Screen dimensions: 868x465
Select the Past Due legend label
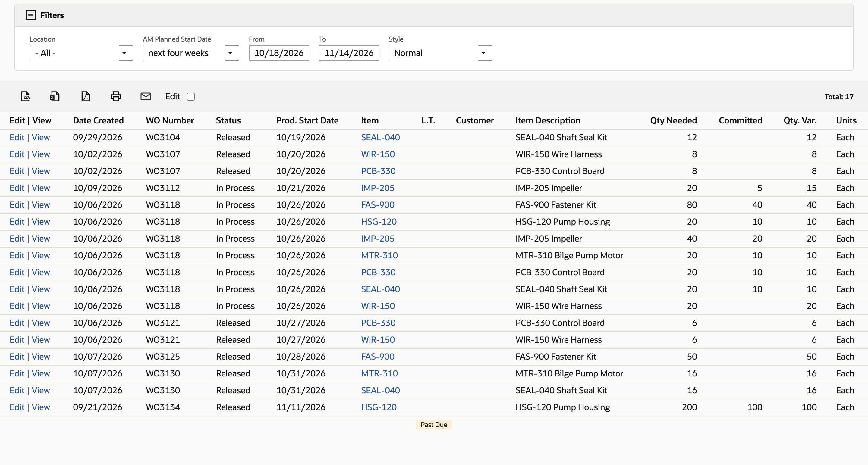[x=434, y=425]
